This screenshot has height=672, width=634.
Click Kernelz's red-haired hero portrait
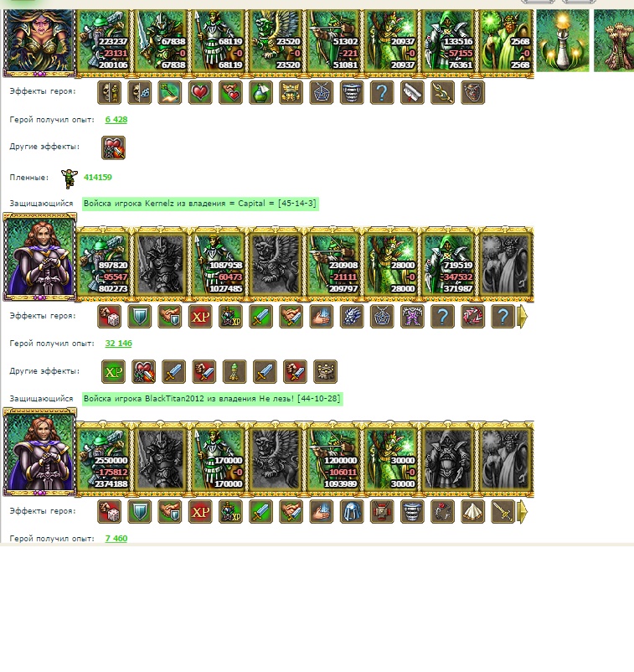click(x=40, y=257)
